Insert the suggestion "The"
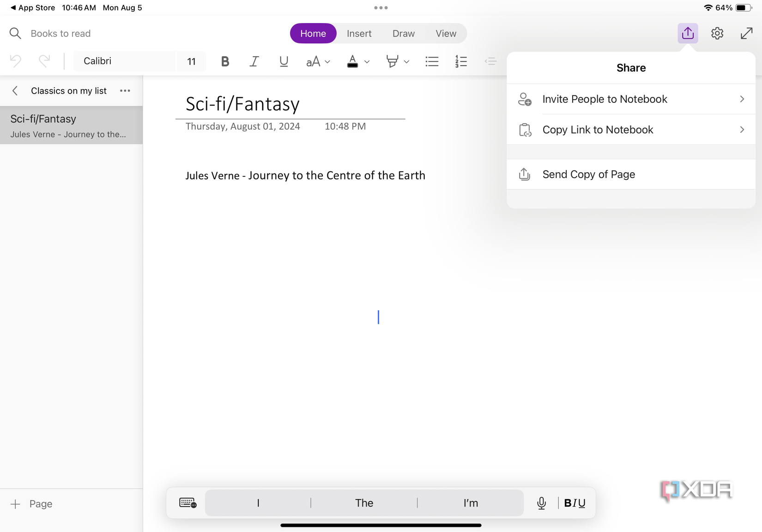The height and width of the screenshot is (532, 762). pos(364,503)
